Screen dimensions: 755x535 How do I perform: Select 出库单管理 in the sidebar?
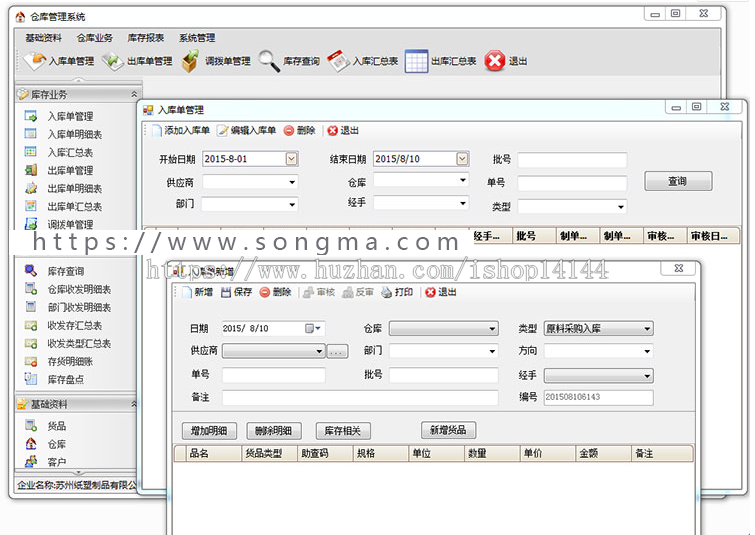tap(70, 170)
